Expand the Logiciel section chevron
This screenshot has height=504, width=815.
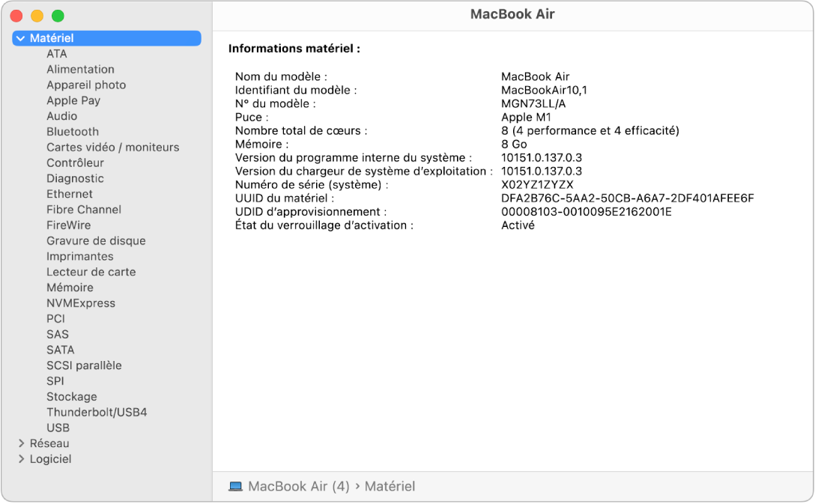(x=21, y=459)
